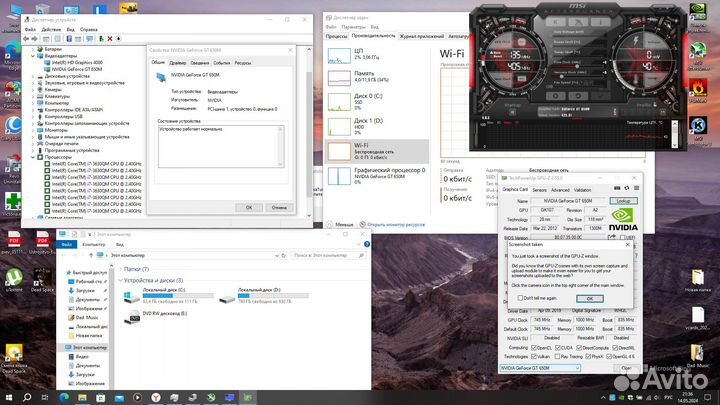The width and height of the screenshot is (720, 405).
Task: Open the GPU-Z hamburger menu icon
Action: (x=636, y=188)
